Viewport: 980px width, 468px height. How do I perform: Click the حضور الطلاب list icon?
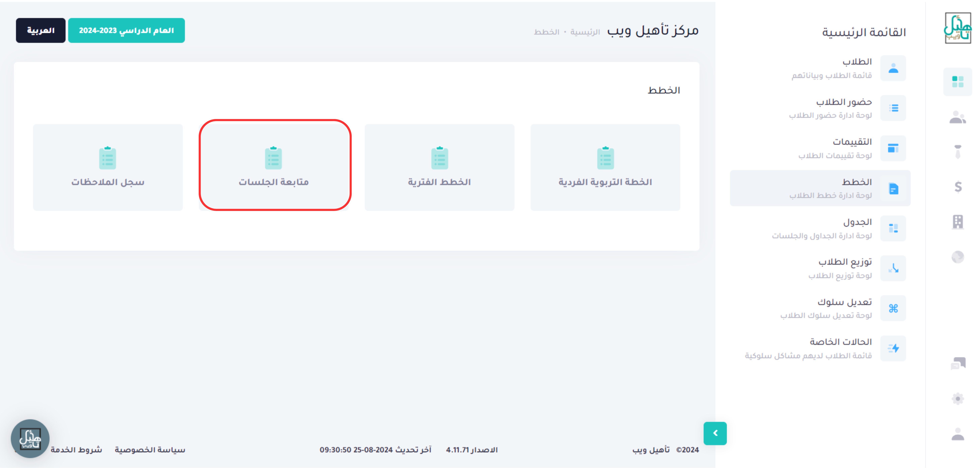(893, 108)
